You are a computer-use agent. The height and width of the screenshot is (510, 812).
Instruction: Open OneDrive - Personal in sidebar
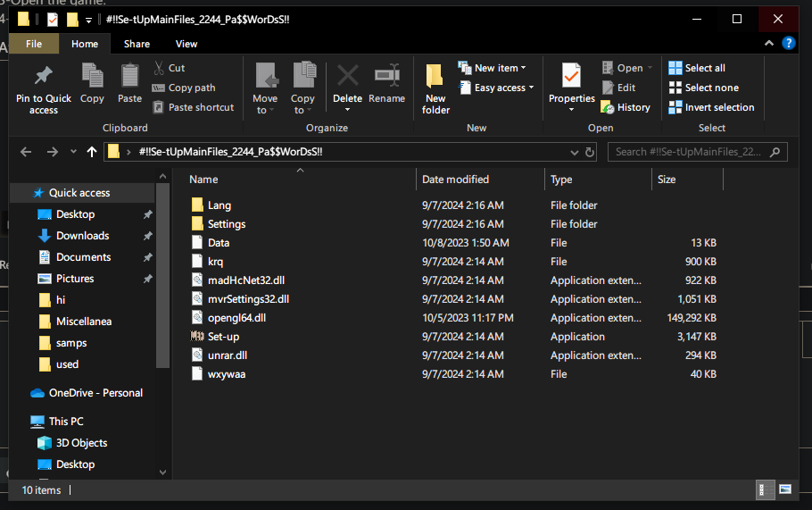coord(95,393)
